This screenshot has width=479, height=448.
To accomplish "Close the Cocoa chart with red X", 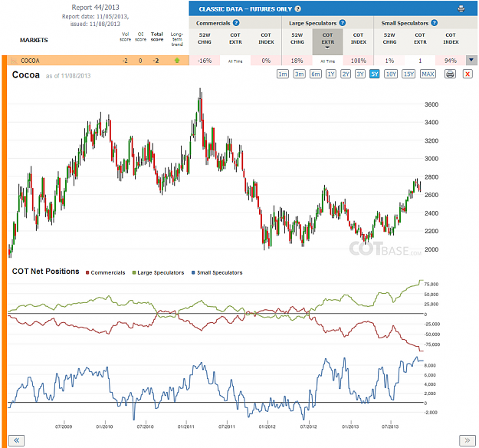I will point(468,74).
